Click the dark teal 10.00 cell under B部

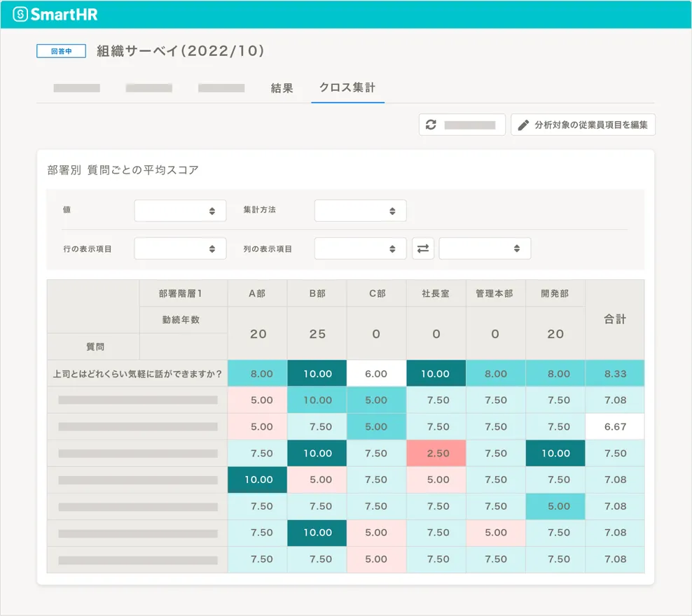317,373
